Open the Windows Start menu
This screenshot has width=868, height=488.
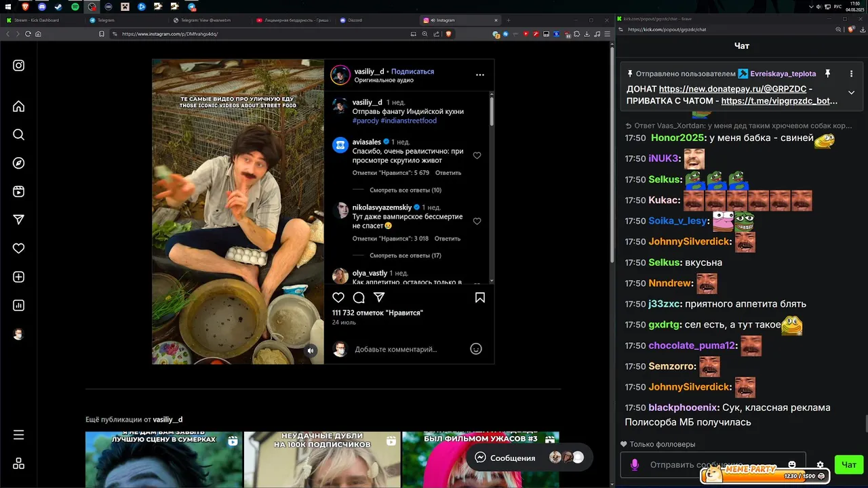[9, 6]
